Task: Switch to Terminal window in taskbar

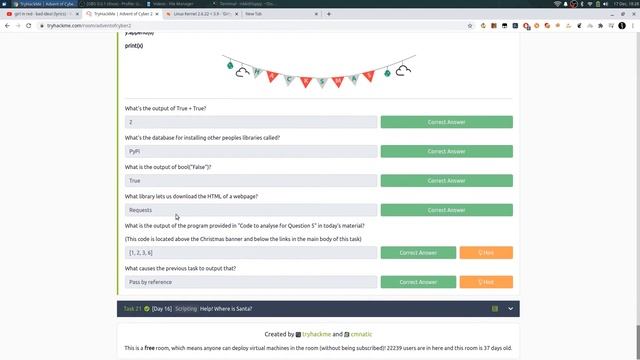Action: coord(243,4)
